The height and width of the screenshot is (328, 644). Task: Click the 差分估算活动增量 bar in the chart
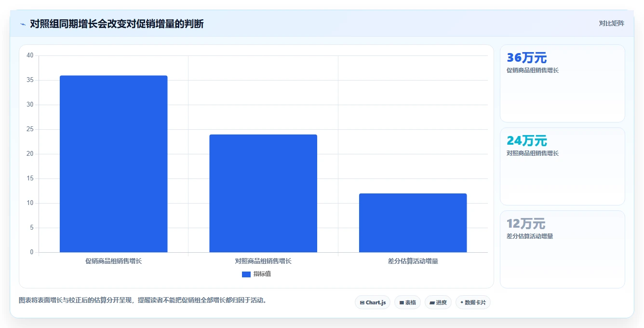(x=413, y=223)
